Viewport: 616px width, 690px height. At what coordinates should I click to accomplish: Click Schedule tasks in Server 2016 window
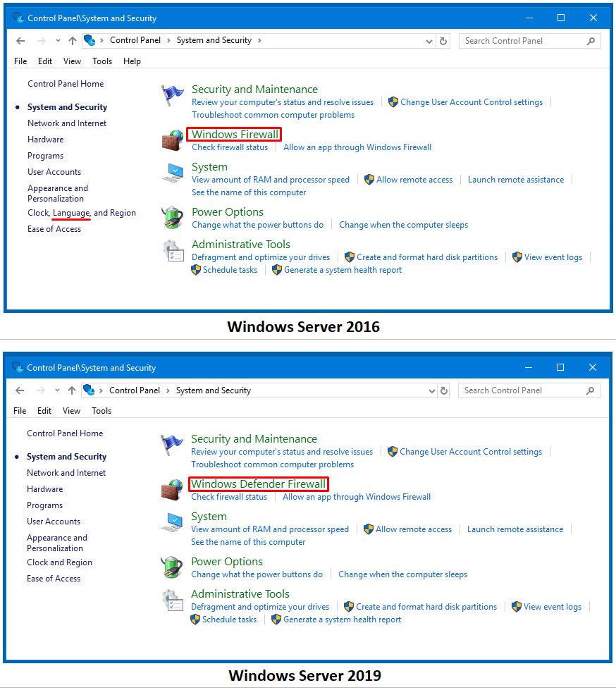(230, 270)
